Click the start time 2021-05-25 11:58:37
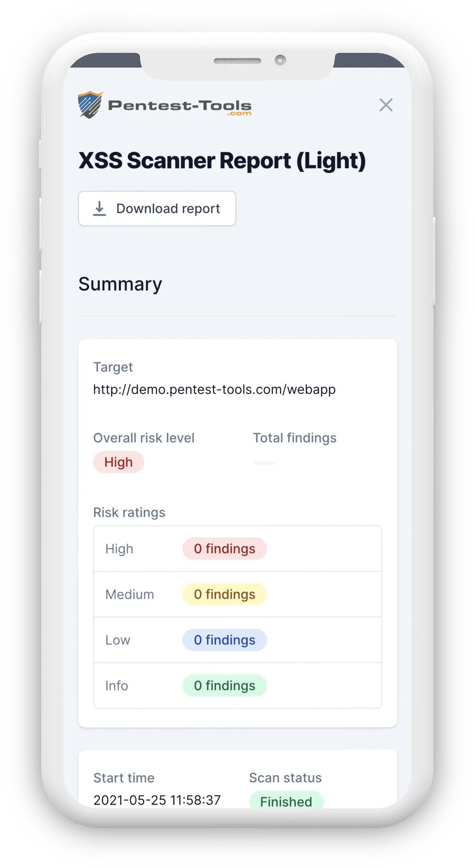 click(157, 800)
